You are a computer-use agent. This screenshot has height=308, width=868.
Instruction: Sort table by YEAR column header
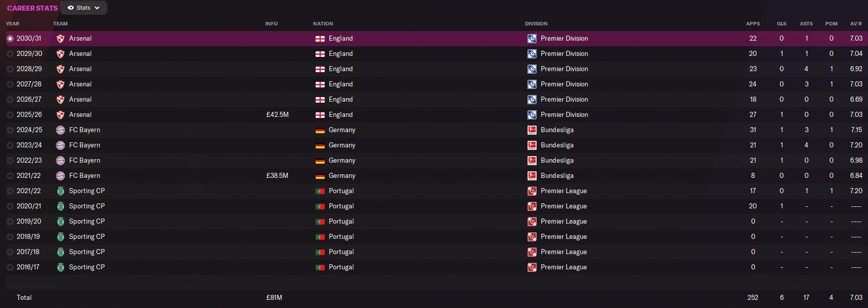pyautogui.click(x=13, y=24)
